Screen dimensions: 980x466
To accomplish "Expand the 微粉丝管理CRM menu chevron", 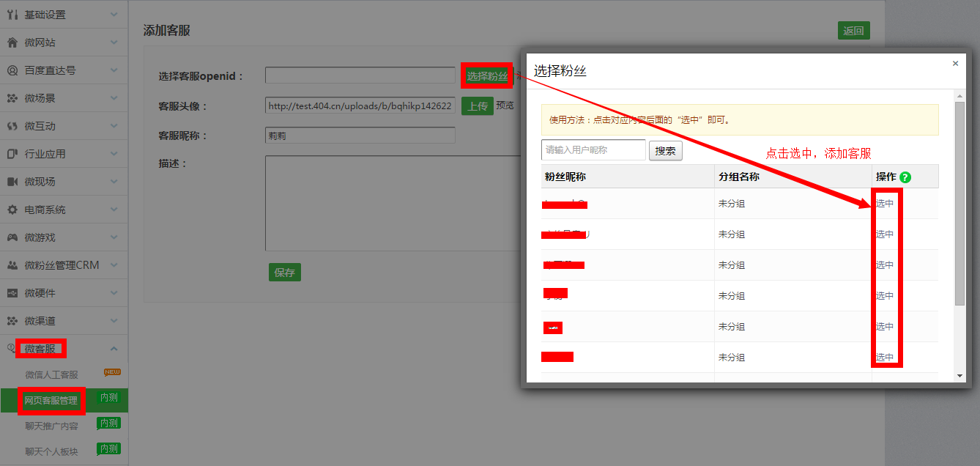I will coord(114,265).
